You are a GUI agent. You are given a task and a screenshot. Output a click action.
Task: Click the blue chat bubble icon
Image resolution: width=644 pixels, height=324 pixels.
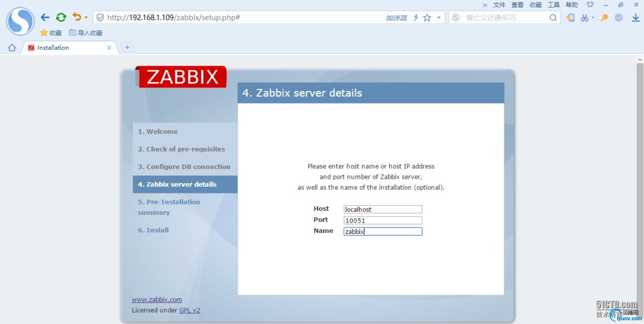click(x=619, y=18)
